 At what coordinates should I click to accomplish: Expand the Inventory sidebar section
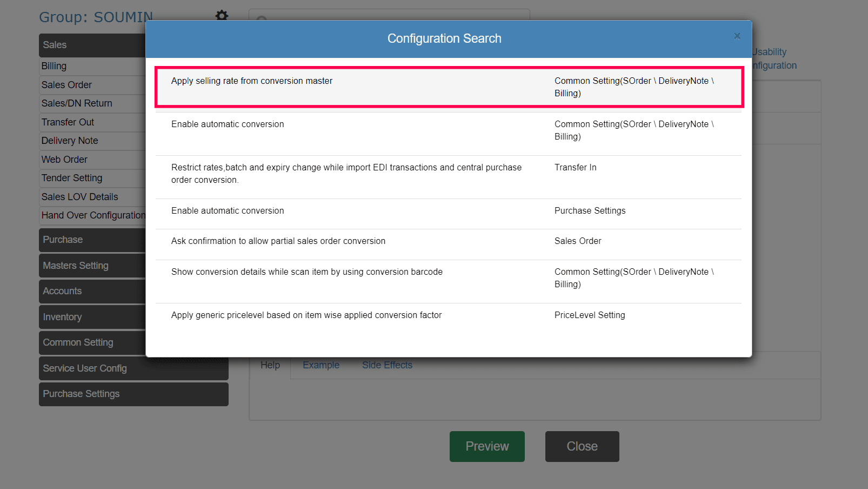[92, 317]
